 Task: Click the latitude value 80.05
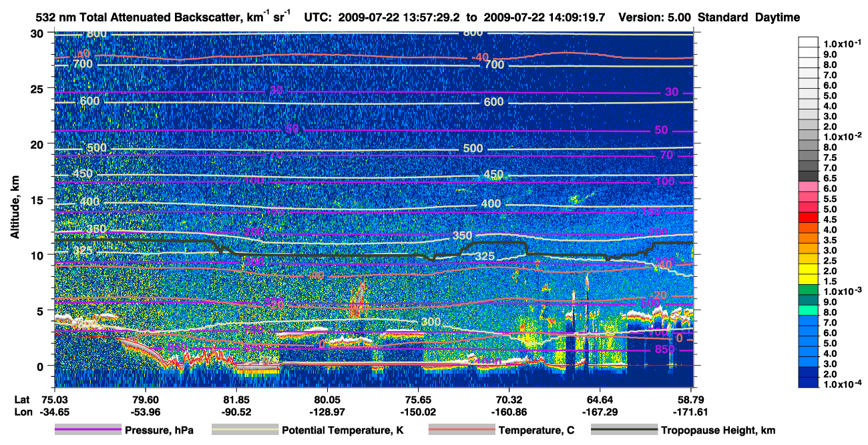pyautogui.click(x=327, y=399)
